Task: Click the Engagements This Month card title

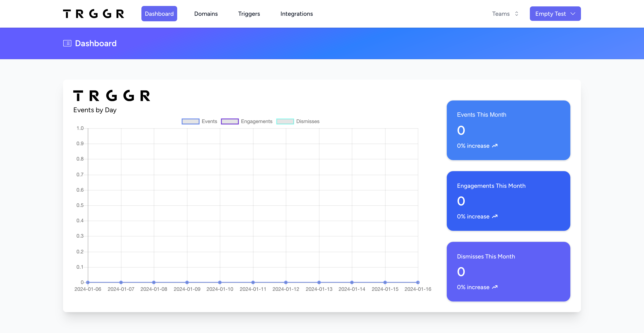Action: click(491, 186)
